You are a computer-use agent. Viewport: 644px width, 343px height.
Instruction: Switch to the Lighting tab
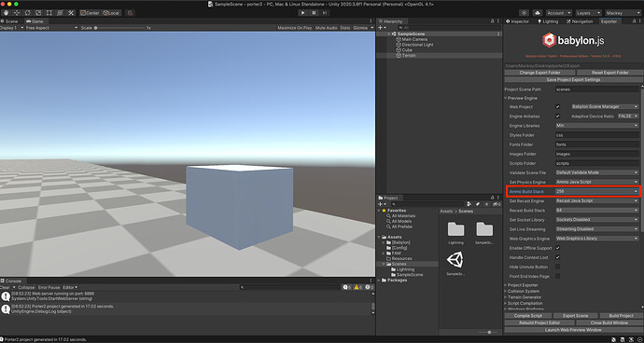click(x=548, y=21)
